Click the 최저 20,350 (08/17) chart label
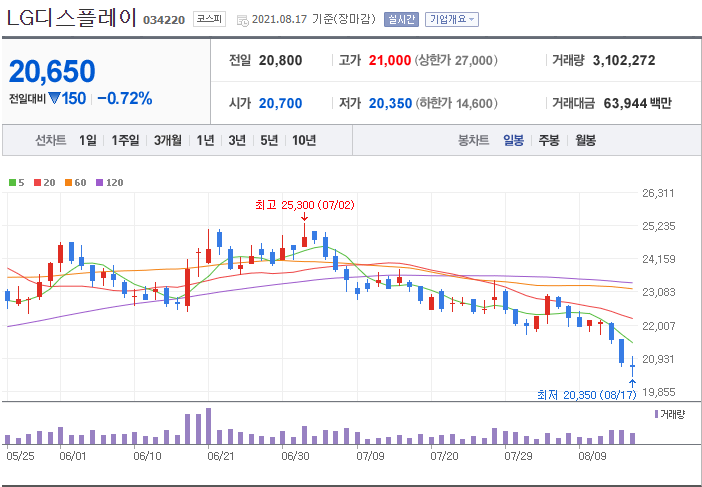Screen dimensions: 702x487 (586, 395)
